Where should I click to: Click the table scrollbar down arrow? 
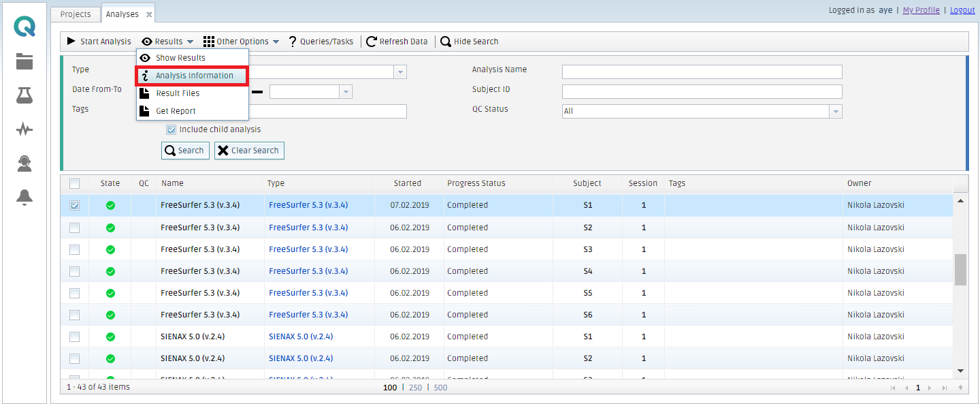[961, 371]
